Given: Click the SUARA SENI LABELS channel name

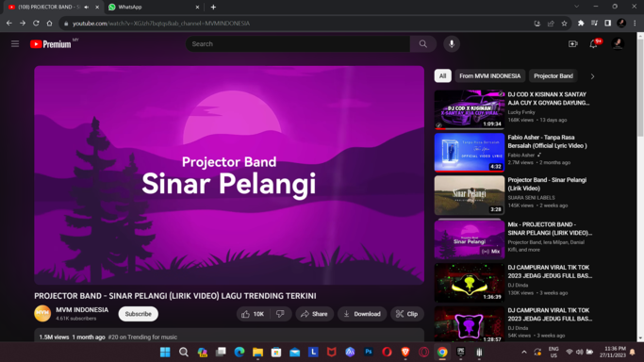Looking at the screenshot, I should point(531,198).
